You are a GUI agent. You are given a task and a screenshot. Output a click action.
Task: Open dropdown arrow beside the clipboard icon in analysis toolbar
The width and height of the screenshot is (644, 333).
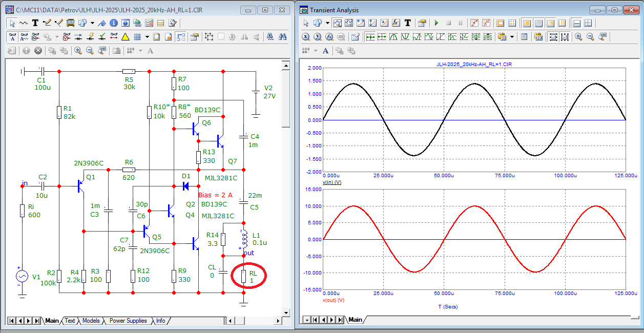coord(511,37)
